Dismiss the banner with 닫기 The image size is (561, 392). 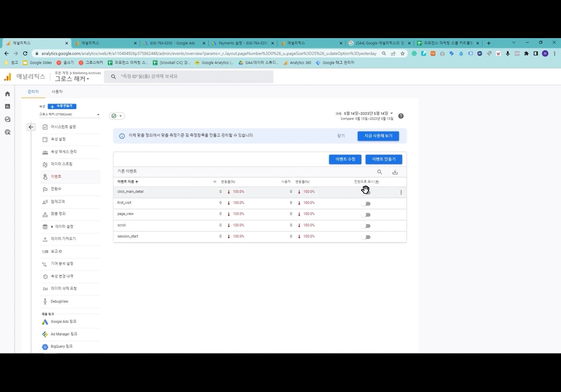point(341,136)
